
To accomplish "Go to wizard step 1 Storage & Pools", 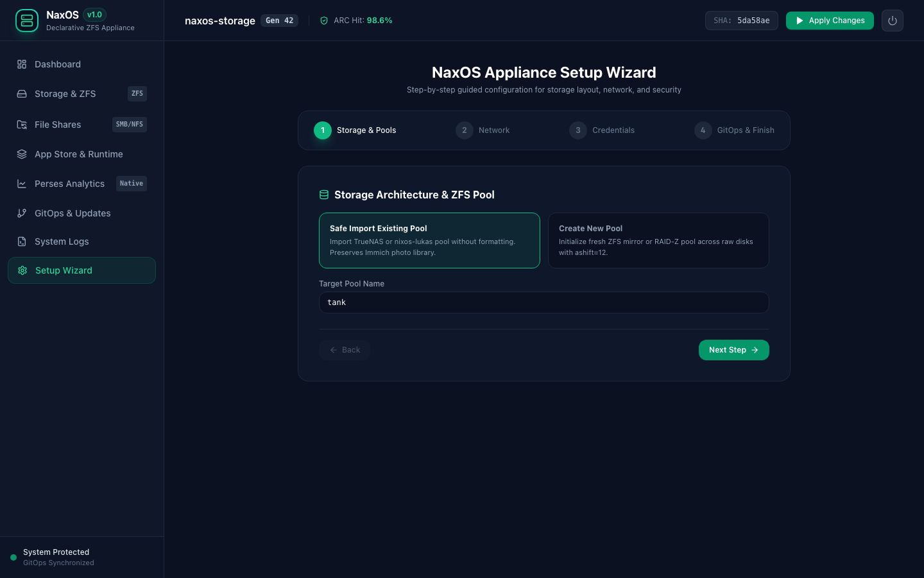I will [x=355, y=130].
